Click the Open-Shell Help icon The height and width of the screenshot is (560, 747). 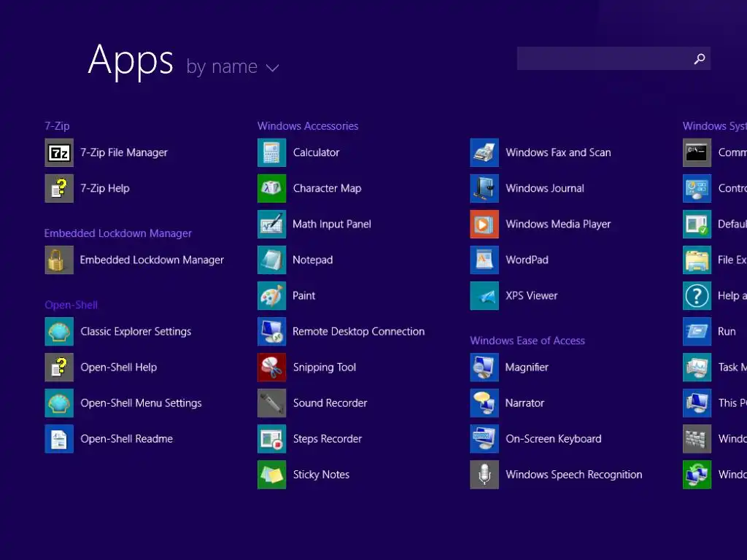point(59,367)
